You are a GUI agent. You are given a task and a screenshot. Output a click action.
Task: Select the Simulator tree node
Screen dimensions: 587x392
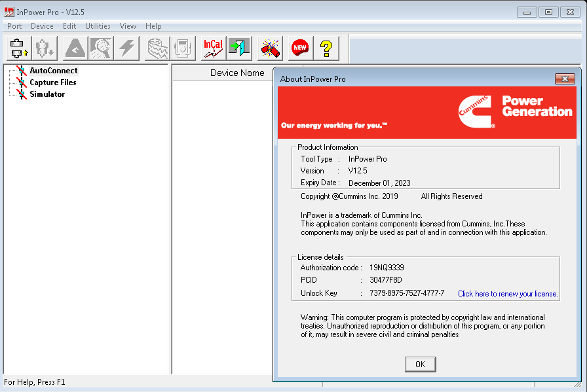point(47,94)
